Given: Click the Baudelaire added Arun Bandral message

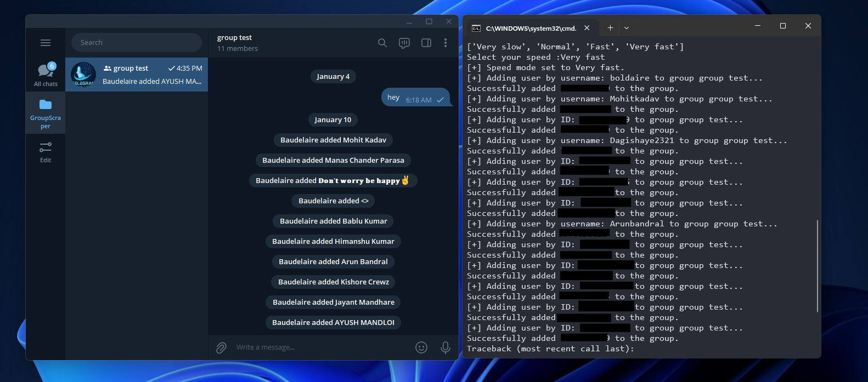Looking at the screenshot, I should 333,262.
